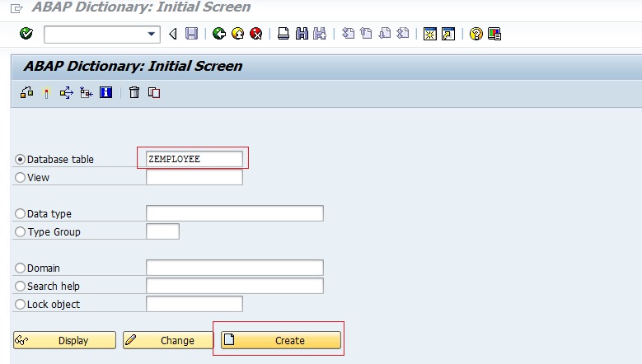Click the First Page icon
The image size is (642, 364).
tap(348, 34)
